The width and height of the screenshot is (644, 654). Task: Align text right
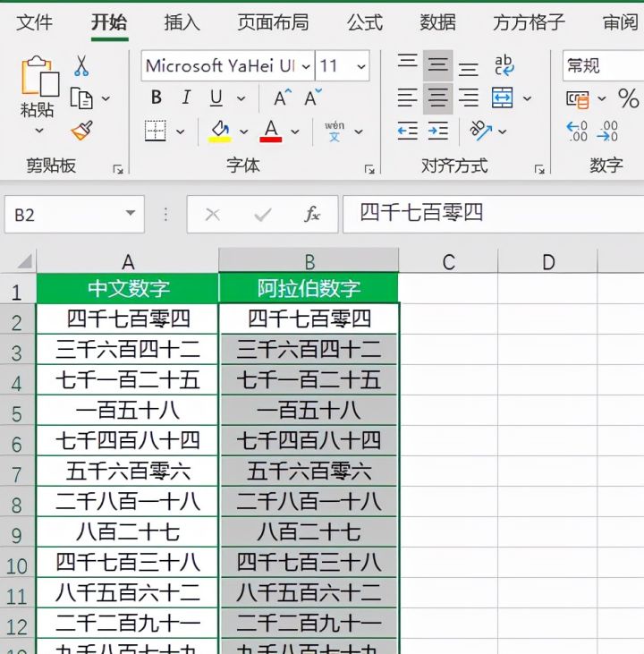click(469, 98)
